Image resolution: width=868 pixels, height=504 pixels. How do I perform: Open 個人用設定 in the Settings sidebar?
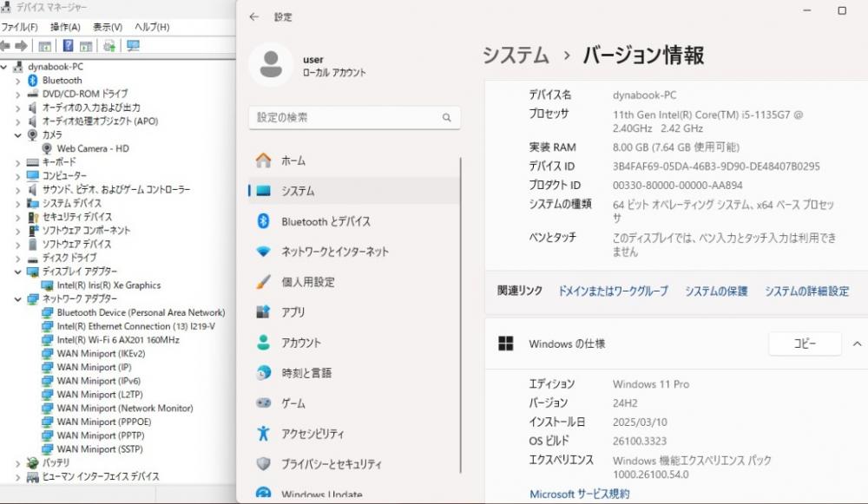(307, 282)
